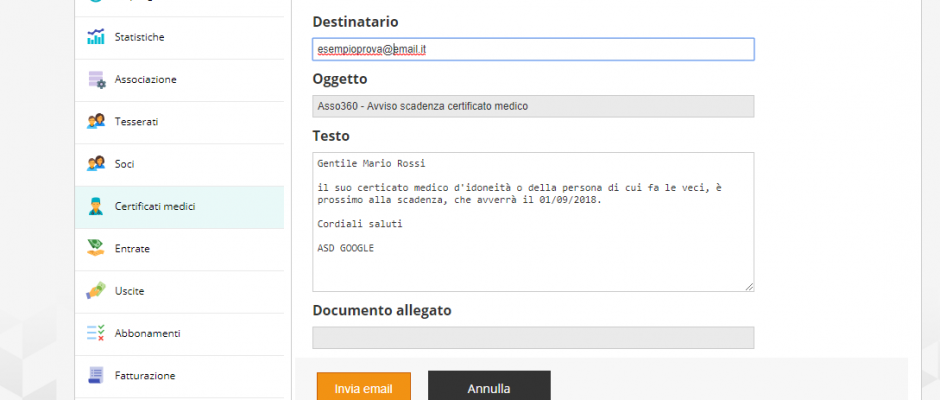Send the message with Invia email

(363, 388)
